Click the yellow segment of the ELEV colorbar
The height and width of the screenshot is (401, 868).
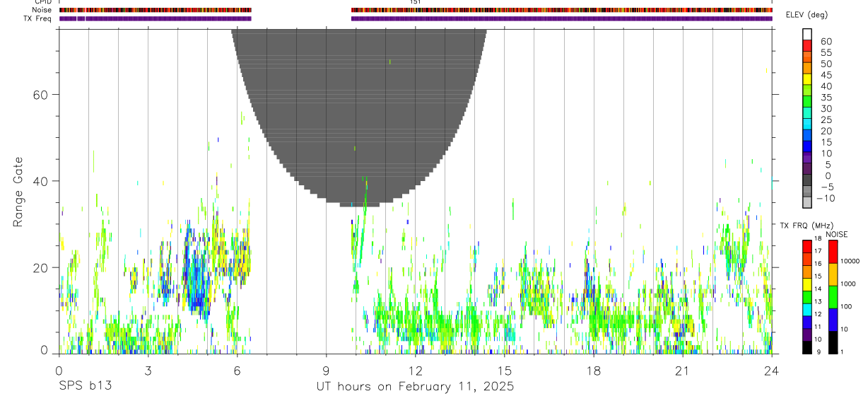(x=807, y=79)
